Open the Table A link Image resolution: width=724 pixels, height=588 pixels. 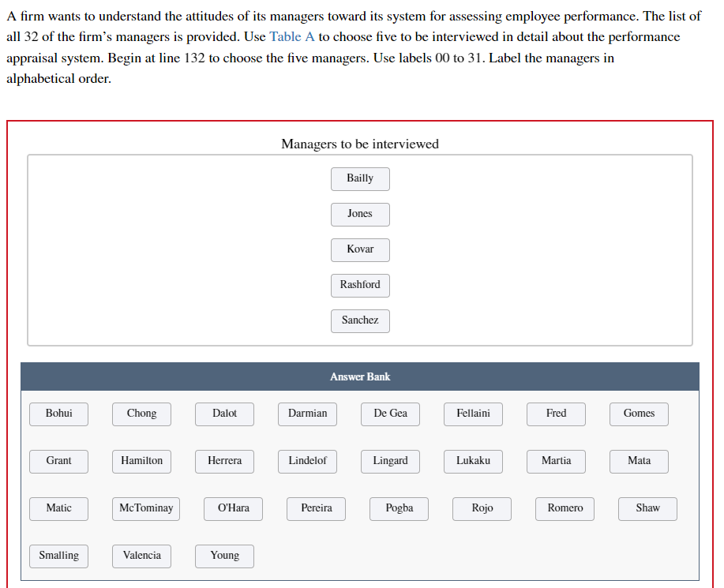coord(292,37)
